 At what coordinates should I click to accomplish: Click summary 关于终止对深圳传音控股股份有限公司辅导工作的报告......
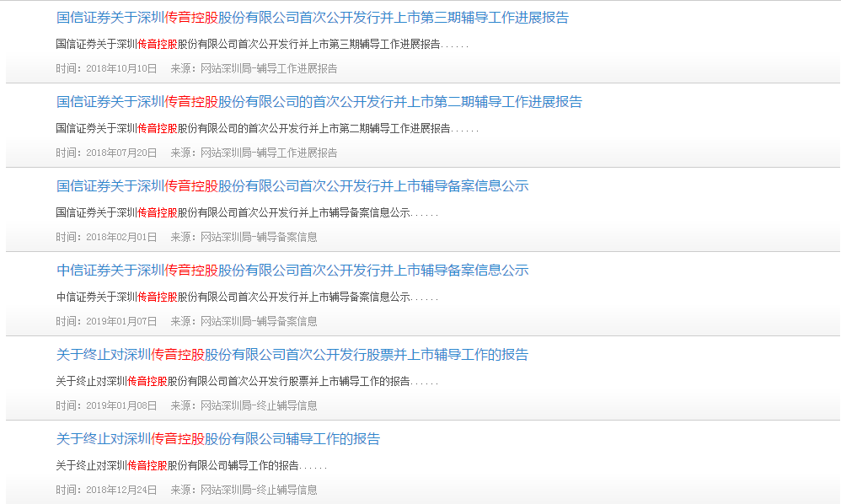(x=191, y=465)
